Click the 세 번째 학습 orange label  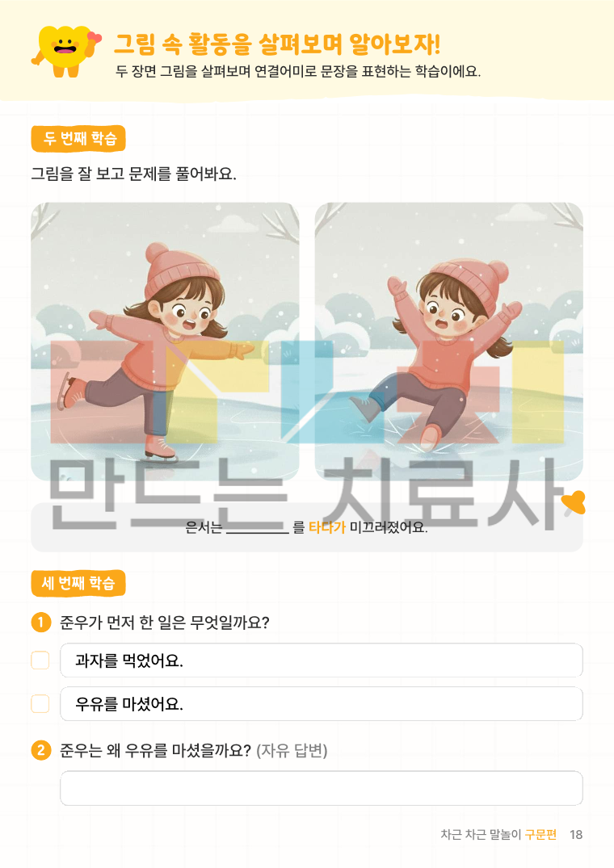point(78,583)
